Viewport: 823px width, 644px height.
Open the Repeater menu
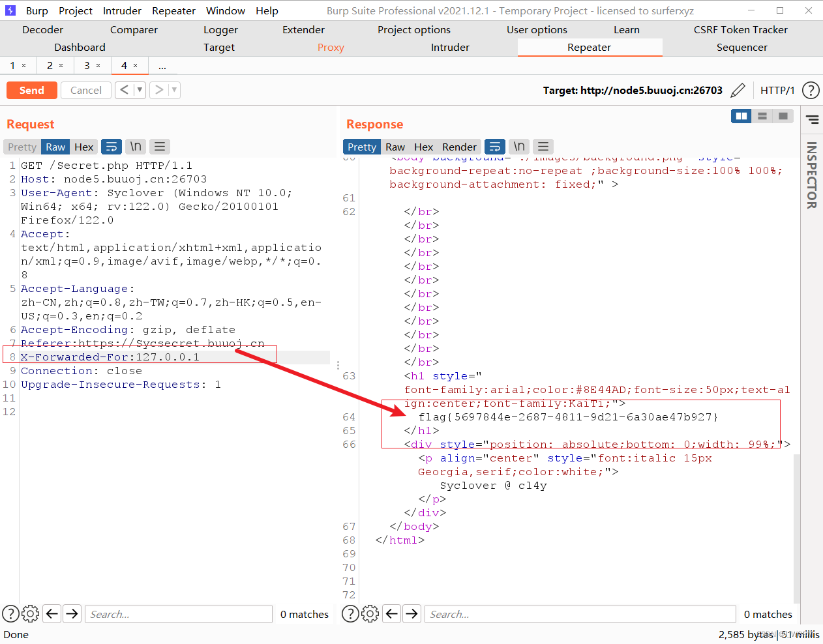(173, 10)
